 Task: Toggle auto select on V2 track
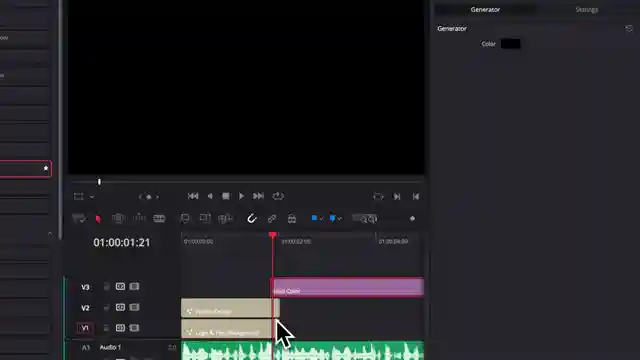tap(120, 307)
